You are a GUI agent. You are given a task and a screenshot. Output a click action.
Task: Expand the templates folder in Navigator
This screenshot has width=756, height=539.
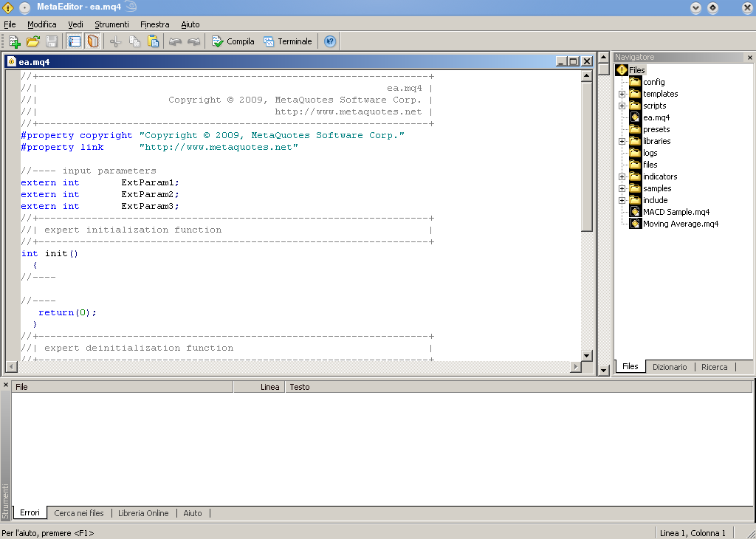(x=622, y=94)
